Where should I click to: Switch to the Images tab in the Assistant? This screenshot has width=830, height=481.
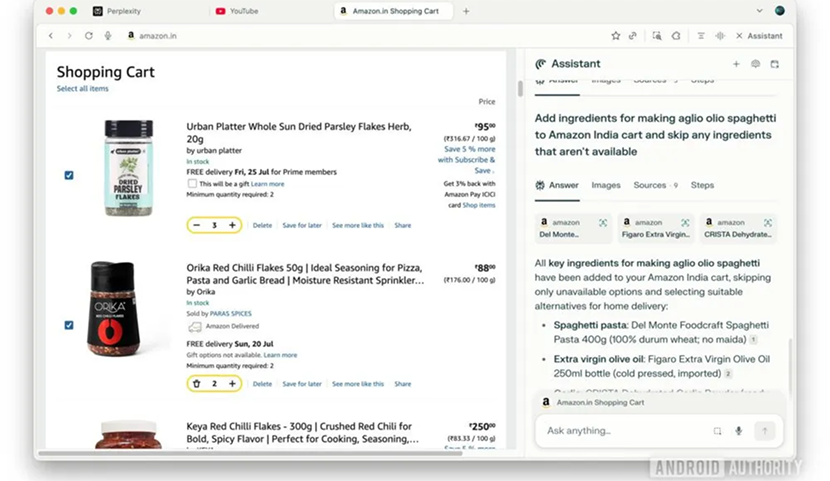tap(606, 185)
